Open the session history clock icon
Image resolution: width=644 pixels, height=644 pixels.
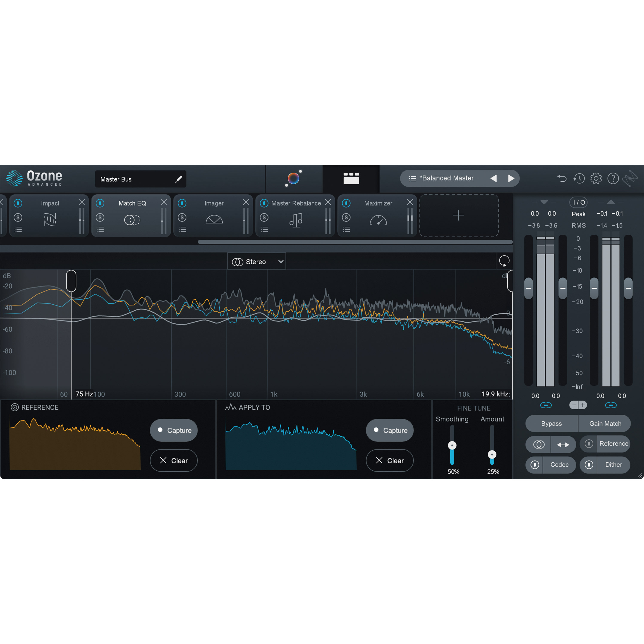579,179
